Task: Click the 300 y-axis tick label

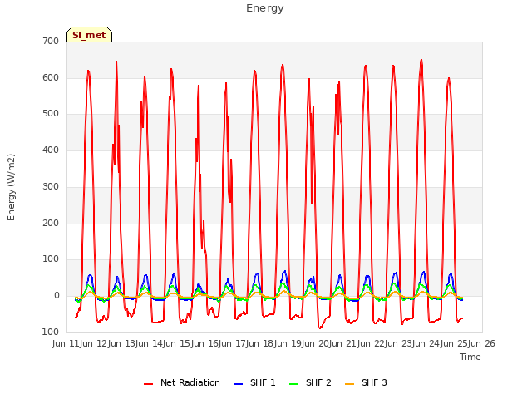Action: 51,186
